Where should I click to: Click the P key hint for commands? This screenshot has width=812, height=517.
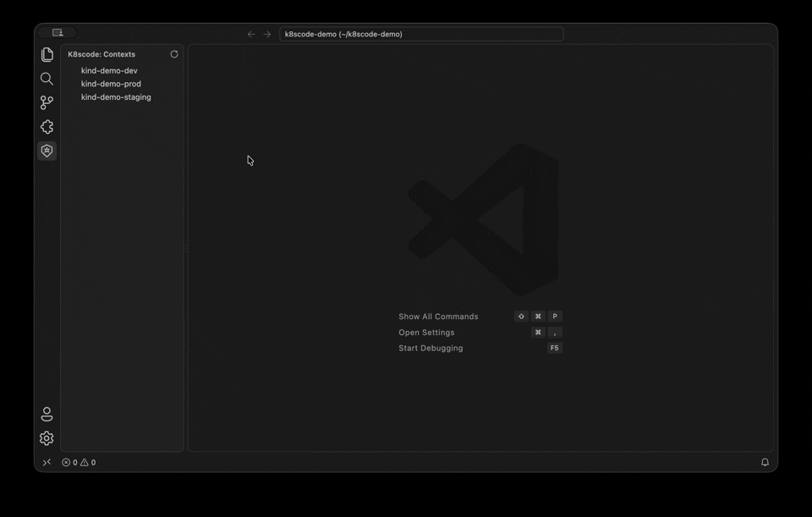555,316
